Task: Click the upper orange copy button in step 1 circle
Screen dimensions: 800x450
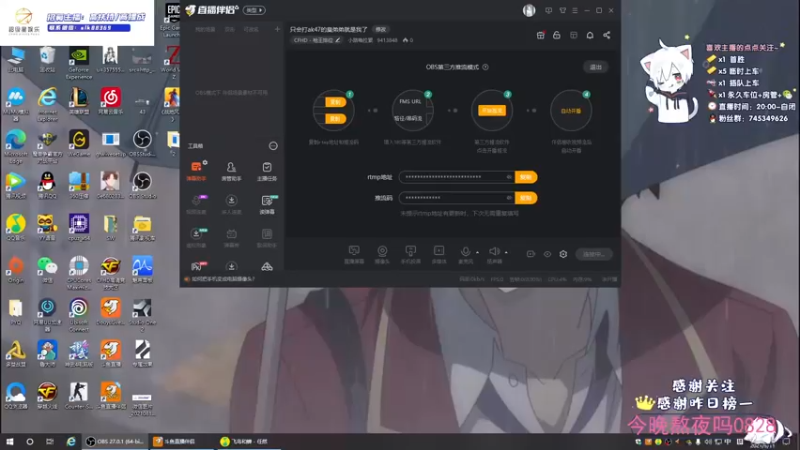Action: (335, 102)
